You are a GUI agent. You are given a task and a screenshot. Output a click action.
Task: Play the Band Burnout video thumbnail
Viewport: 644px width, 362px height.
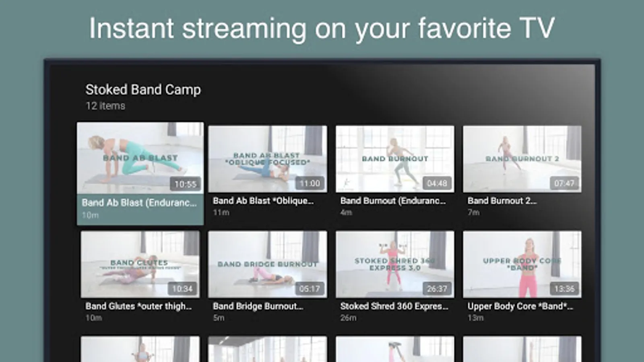pyautogui.click(x=395, y=159)
